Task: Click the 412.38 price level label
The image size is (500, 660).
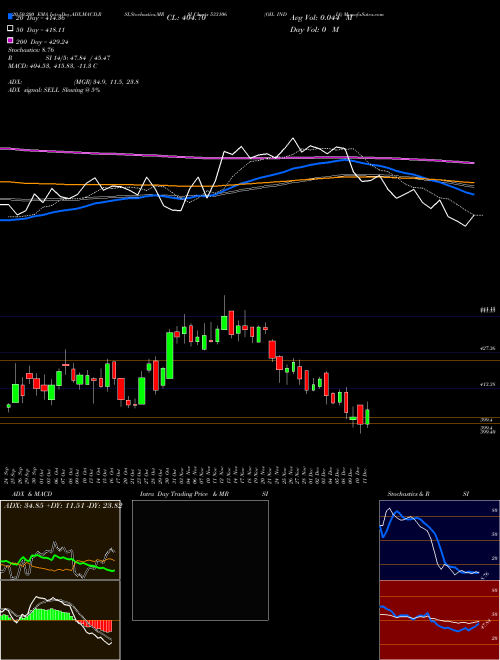Action: click(488, 384)
